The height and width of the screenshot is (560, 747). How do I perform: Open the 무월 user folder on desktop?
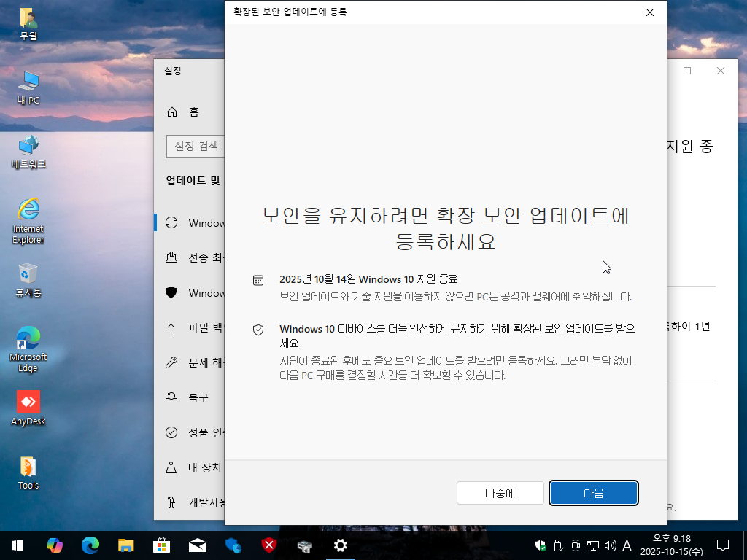point(28,24)
